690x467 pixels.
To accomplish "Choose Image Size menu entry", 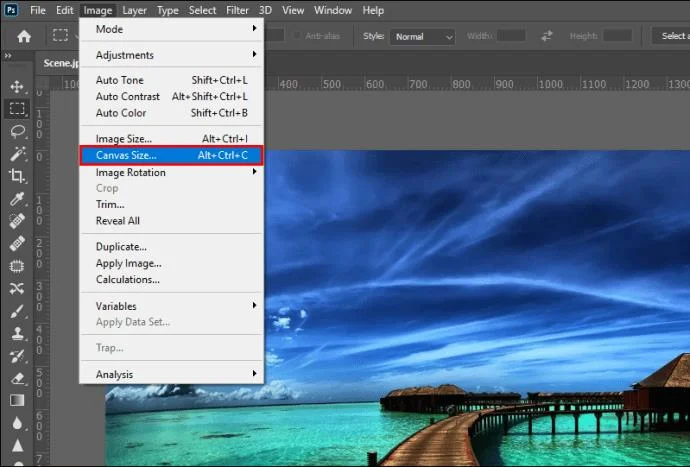I will coord(124,139).
